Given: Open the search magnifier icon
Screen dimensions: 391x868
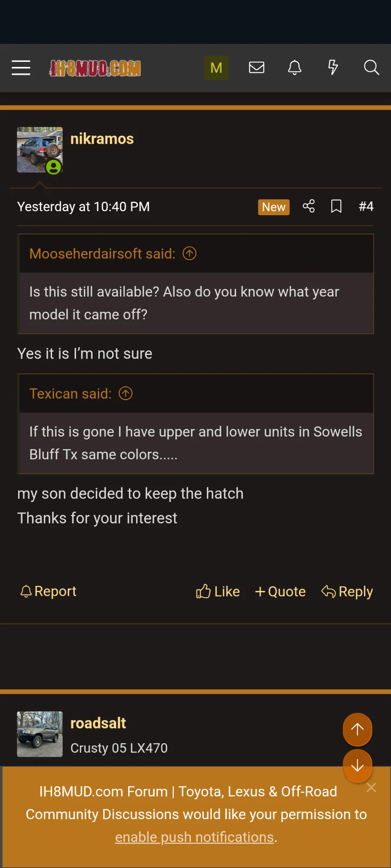Looking at the screenshot, I should [x=372, y=68].
